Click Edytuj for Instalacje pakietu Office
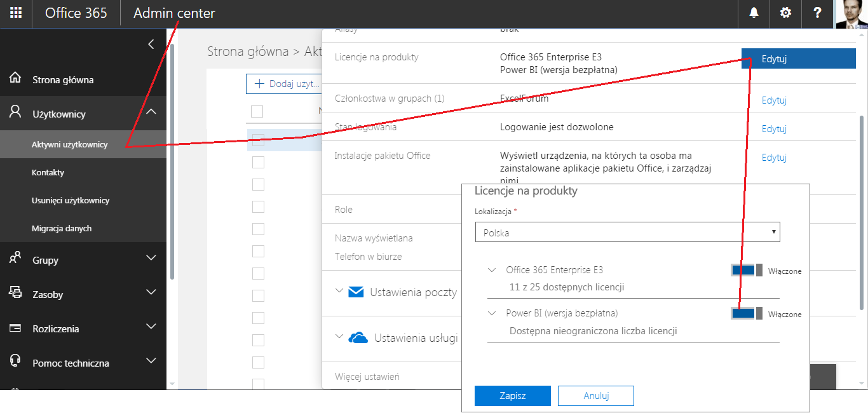 pyautogui.click(x=774, y=157)
